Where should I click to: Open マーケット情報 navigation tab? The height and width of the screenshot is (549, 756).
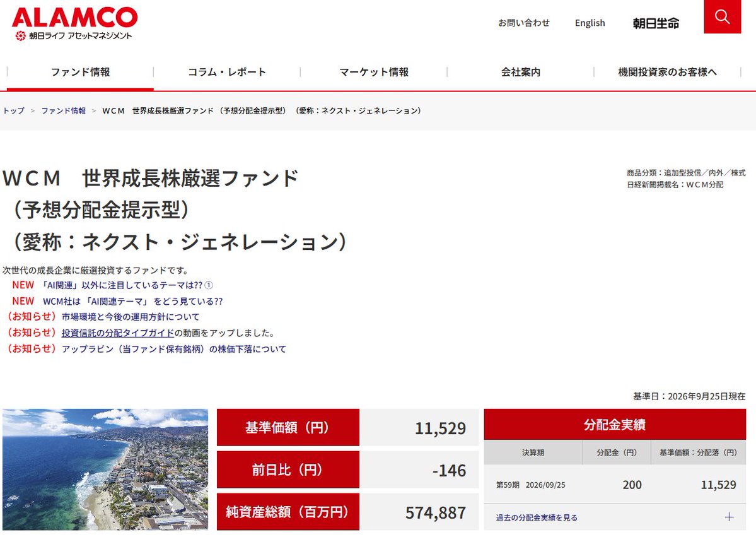374,73
